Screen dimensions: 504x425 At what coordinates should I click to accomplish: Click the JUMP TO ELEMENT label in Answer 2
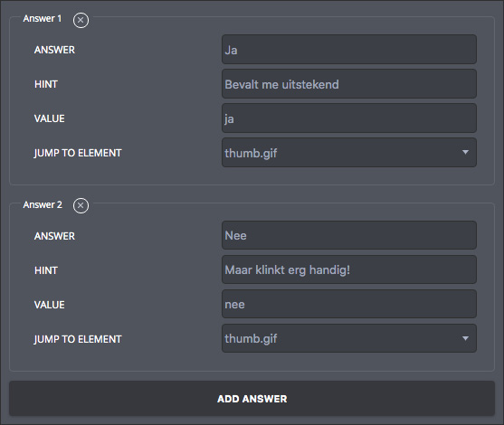78,339
